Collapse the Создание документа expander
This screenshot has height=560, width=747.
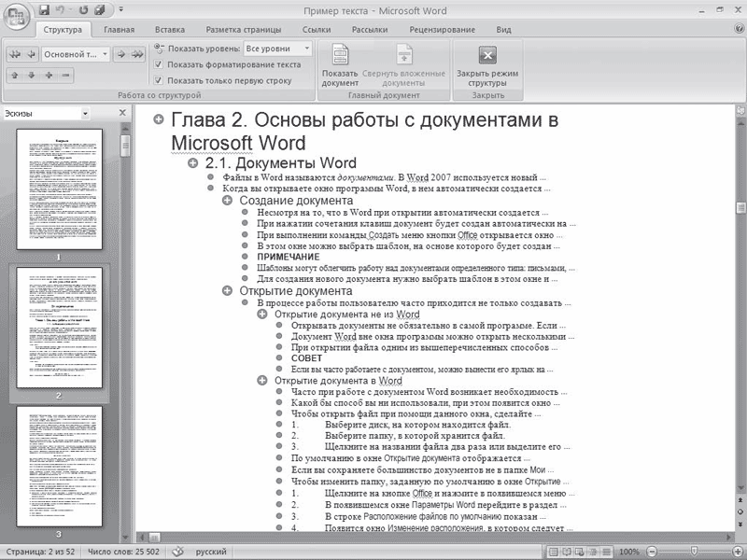pos(227,201)
